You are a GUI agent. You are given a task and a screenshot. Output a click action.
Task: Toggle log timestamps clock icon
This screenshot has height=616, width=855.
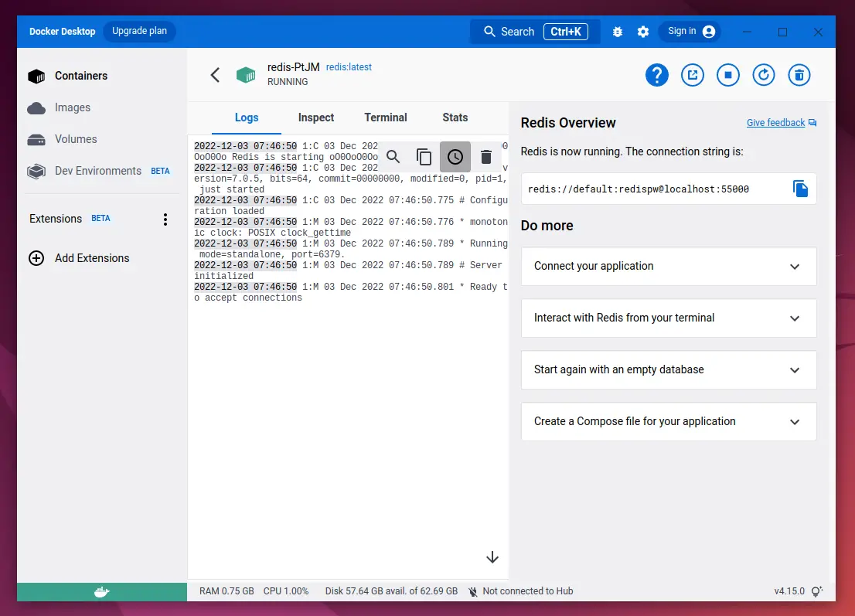click(x=455, y=157)
